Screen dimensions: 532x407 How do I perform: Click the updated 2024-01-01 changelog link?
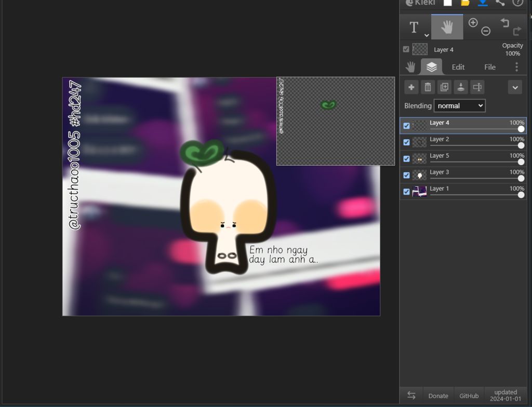click(505, 396)
